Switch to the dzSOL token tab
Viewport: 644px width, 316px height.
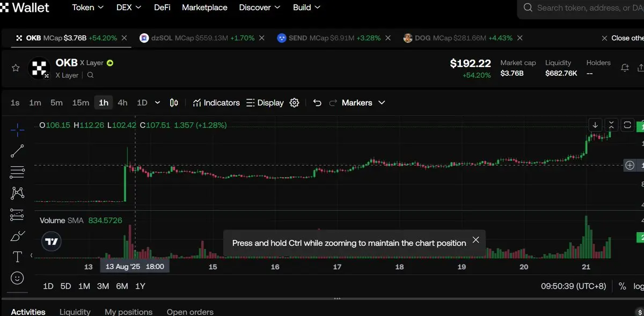click(196, 38)
